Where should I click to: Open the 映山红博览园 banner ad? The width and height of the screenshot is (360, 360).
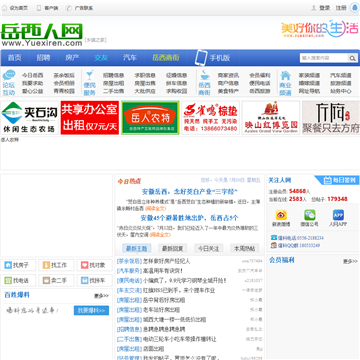coord(271,118)
